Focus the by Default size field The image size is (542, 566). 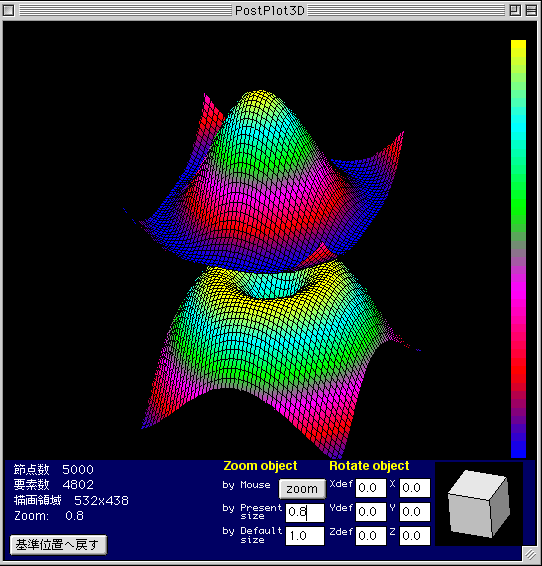coord(305,536)
